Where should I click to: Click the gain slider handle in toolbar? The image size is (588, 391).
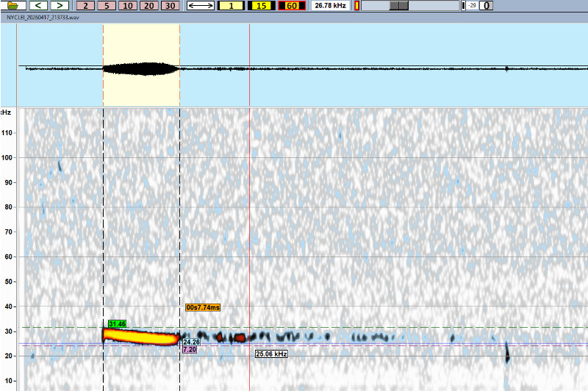pos(399,6)
